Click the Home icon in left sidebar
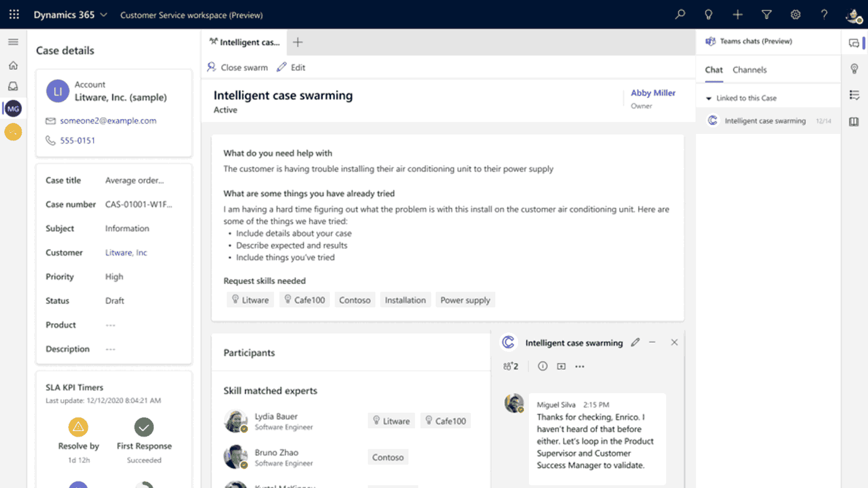Screen dimensions: 868x488 [x=14, y=66]
